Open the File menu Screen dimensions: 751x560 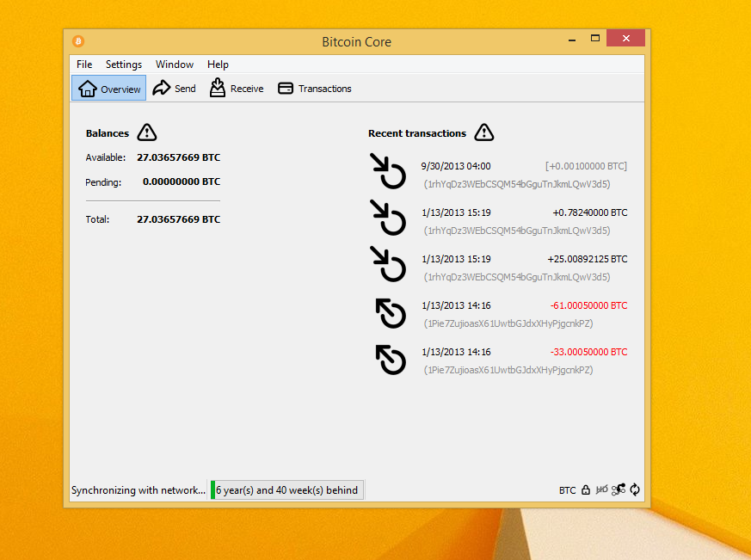point(84,65)
